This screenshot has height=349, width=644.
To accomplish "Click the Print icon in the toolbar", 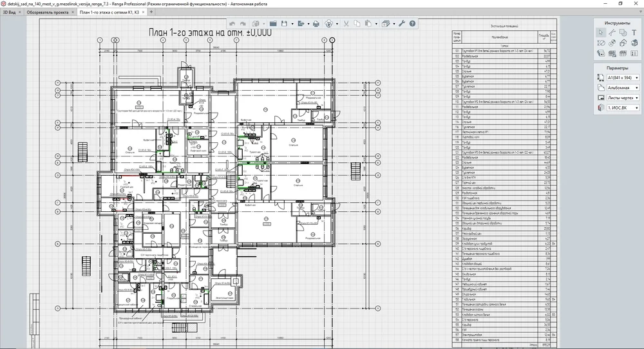I will tap(316, 24).
